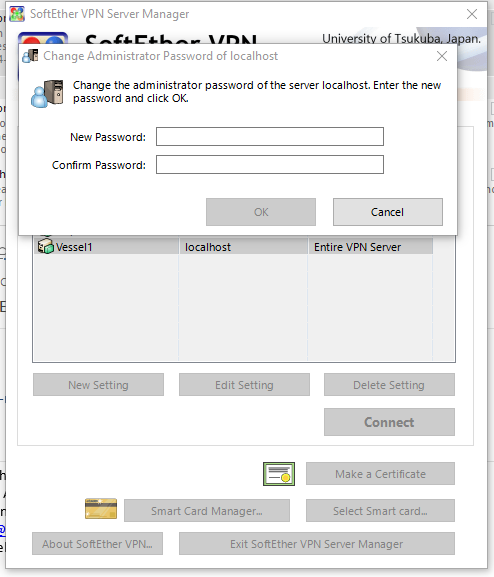The width and height of the screenshot is (494, 577).
Task: Click the certificate icon beside Make a Certificate
Action: pos(279,474)
